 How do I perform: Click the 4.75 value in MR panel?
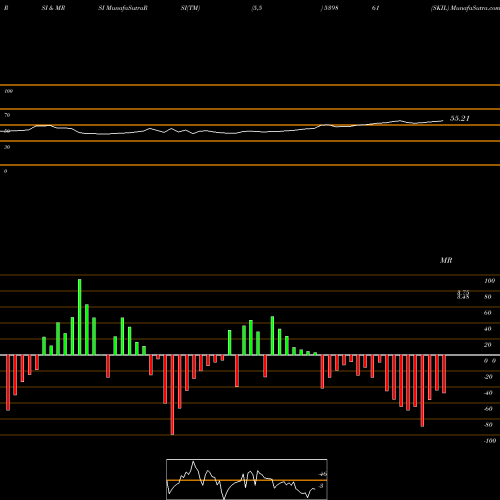pyautogui.click(x=463, y=292)
